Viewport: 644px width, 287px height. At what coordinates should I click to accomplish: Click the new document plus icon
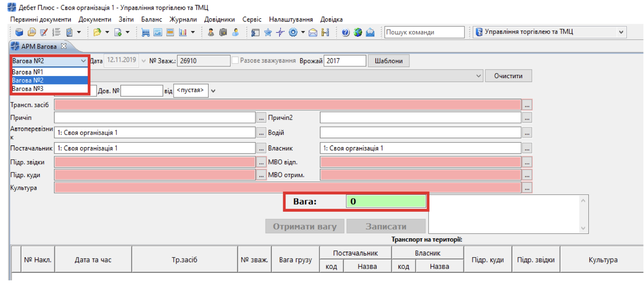tap(118, 32)
